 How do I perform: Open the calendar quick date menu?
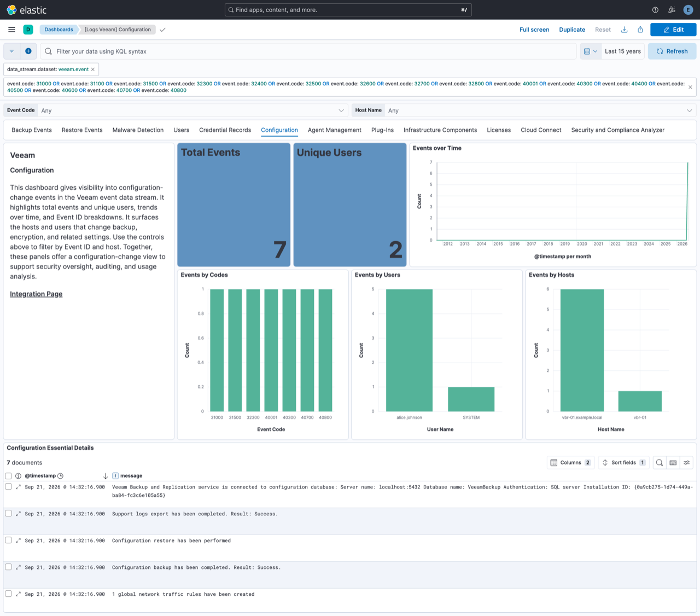coord(590,51)
